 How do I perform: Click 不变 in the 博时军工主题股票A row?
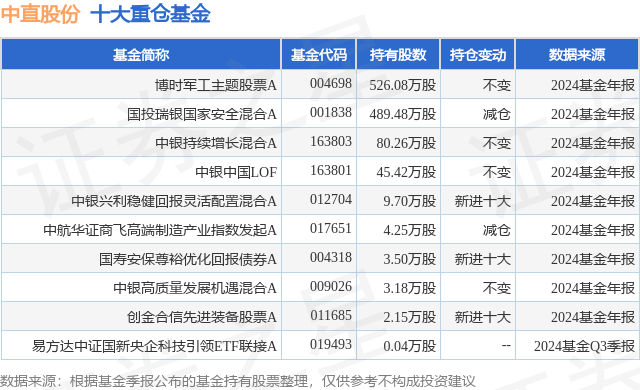click(x=497, y=85)
